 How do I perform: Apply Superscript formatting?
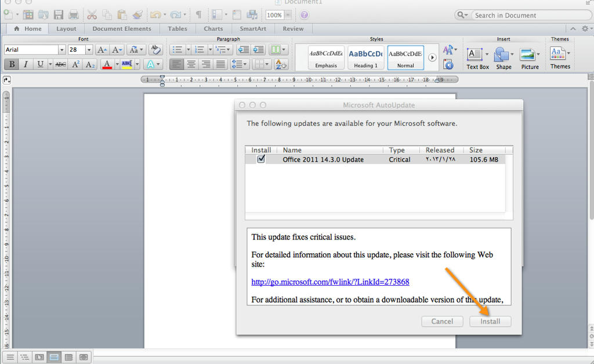pos(75,64)
